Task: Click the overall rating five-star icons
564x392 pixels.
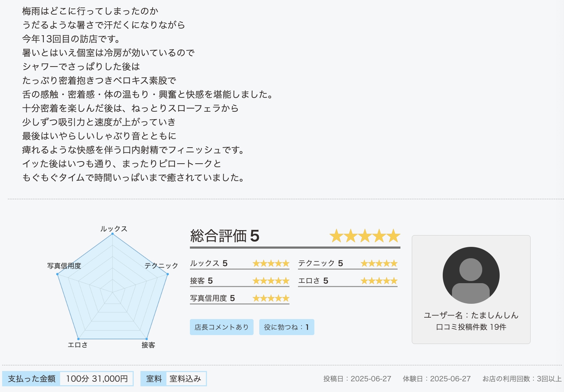Action: (365, 236)
